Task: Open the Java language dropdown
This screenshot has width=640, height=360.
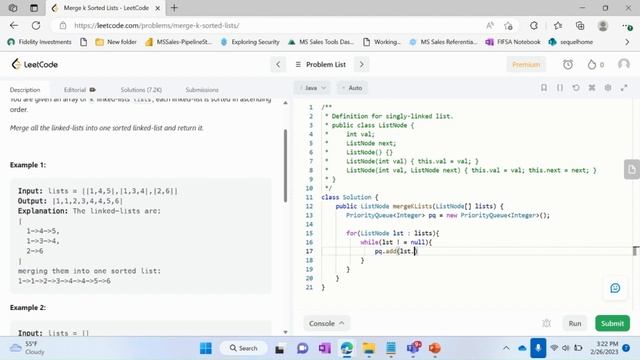Action: pyautogui.click(x=312, y=88)
